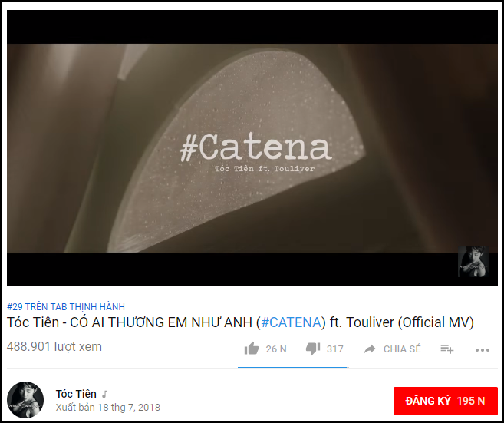Click the video title text

pos(240,322)
